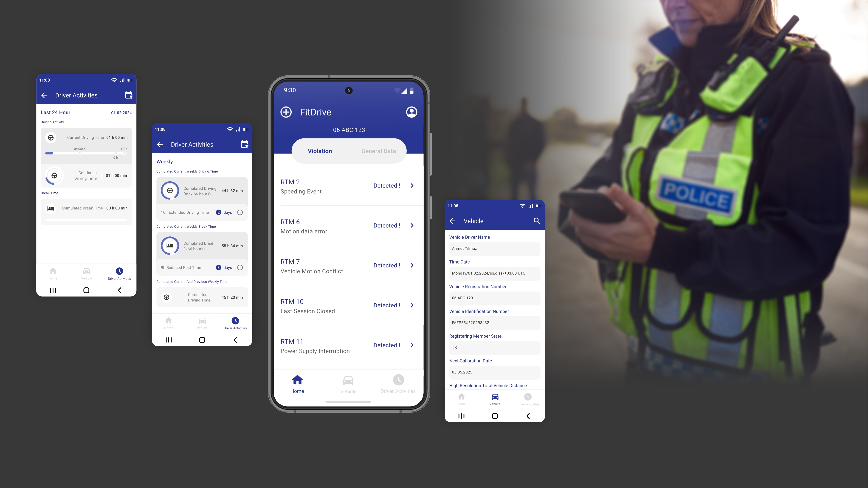The image size is (868, 488).
Task: Tap the vehicle registration number field 06 ABC 123
Action: (x=494, y=298)
